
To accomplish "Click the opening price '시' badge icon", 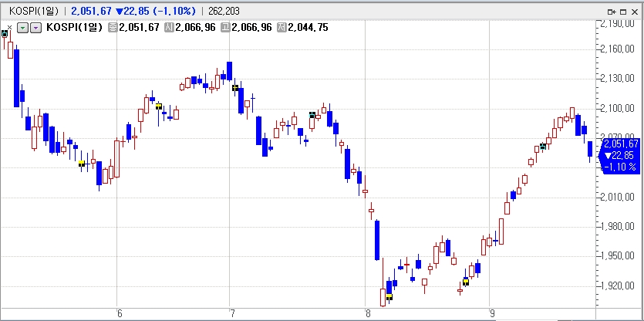I will (169, 28).
